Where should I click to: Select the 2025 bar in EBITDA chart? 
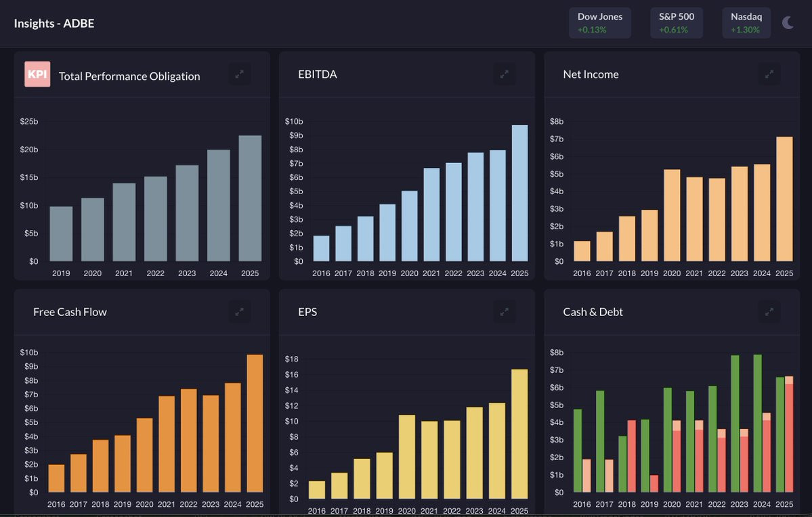pyautogui.click(x=520, y=193)
